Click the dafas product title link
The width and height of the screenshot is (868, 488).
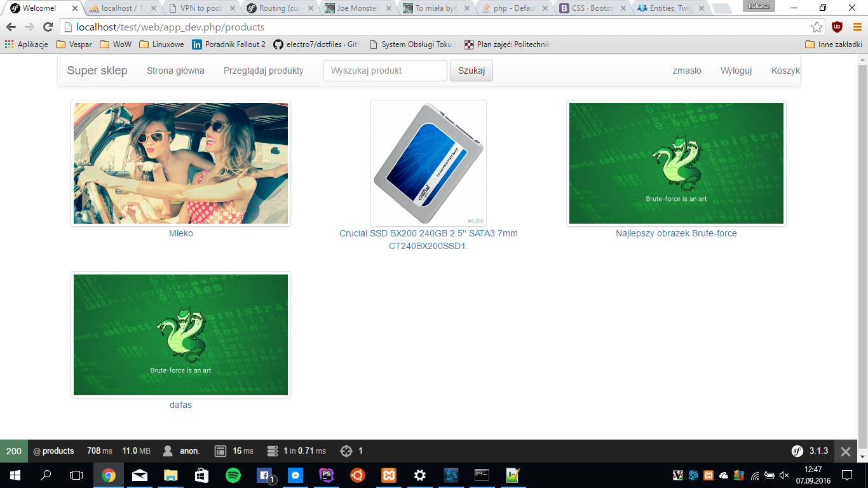point(180,405)
